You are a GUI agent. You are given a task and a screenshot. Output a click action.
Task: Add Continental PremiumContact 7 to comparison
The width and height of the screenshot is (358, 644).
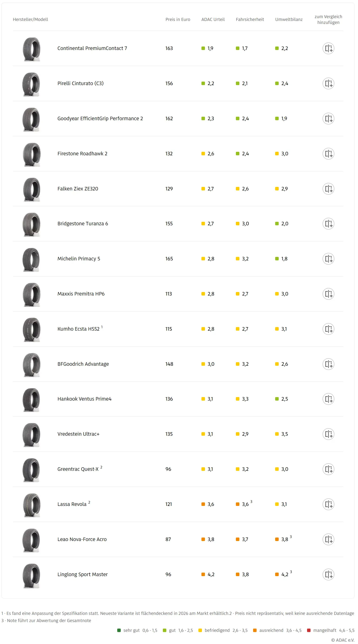pos(328,48)
